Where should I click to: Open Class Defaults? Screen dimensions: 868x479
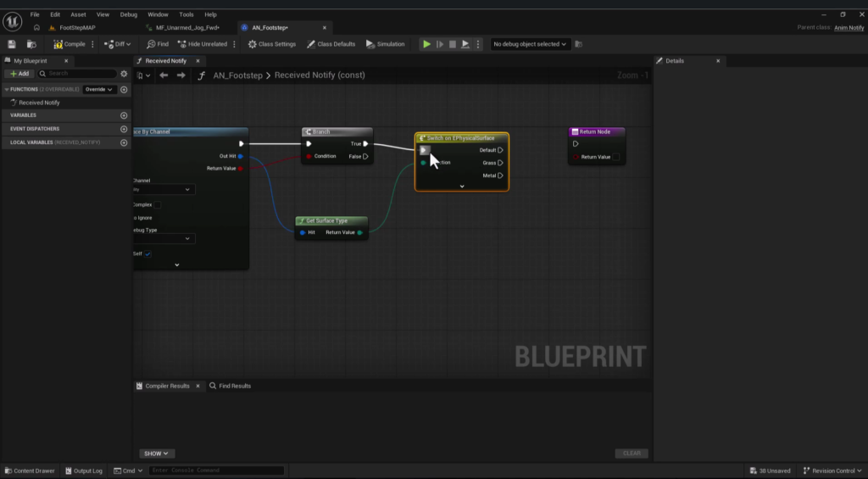(x=331, y=44)
